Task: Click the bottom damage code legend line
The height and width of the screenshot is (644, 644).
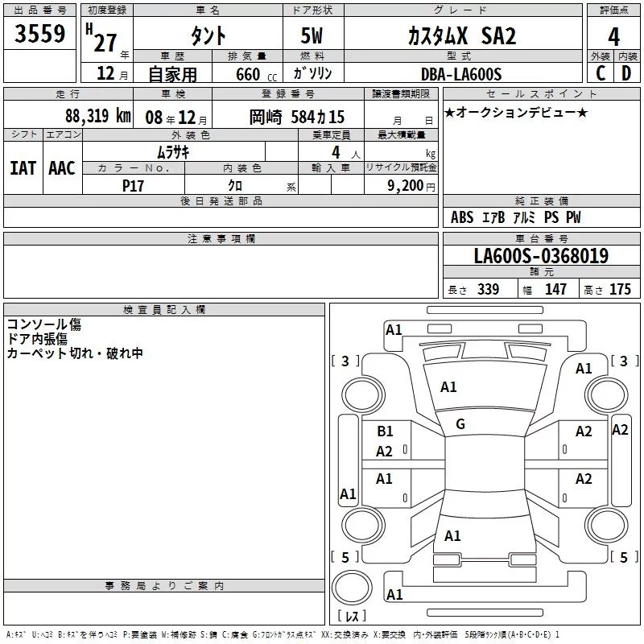Action: pyautogui.click(x=283, y=635)
